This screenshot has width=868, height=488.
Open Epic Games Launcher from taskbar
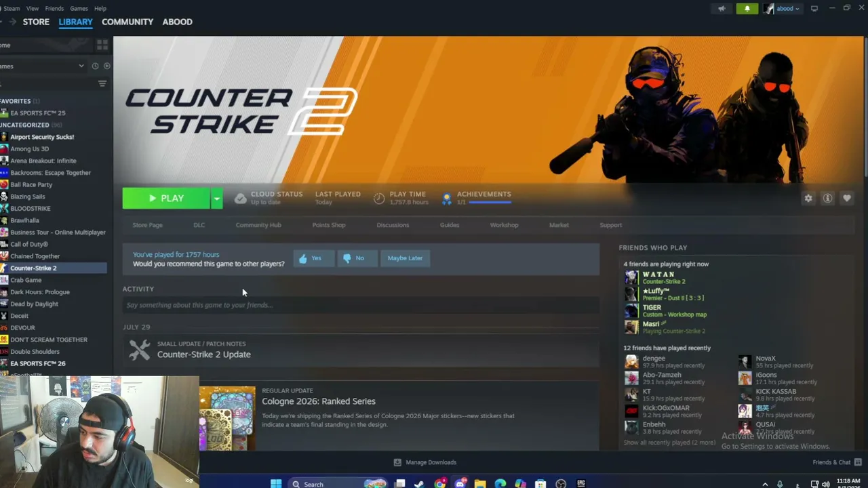point(581,484)
